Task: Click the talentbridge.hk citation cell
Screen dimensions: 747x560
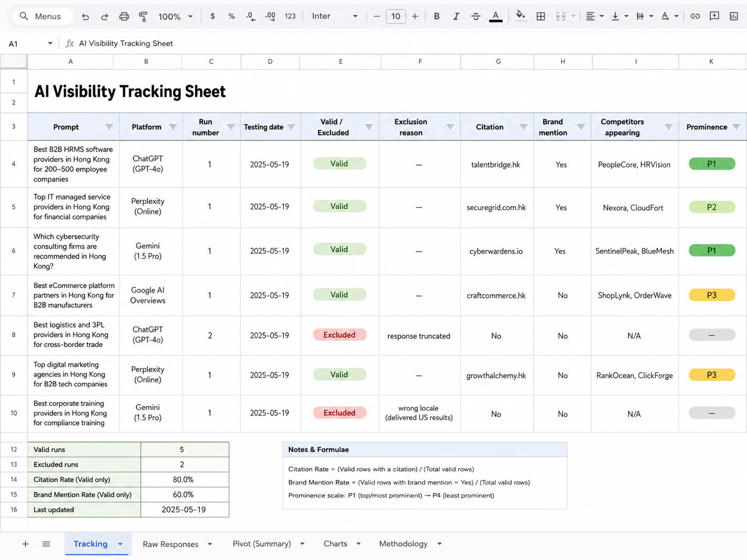Action: pyautogui.click(x=496, y=164)
